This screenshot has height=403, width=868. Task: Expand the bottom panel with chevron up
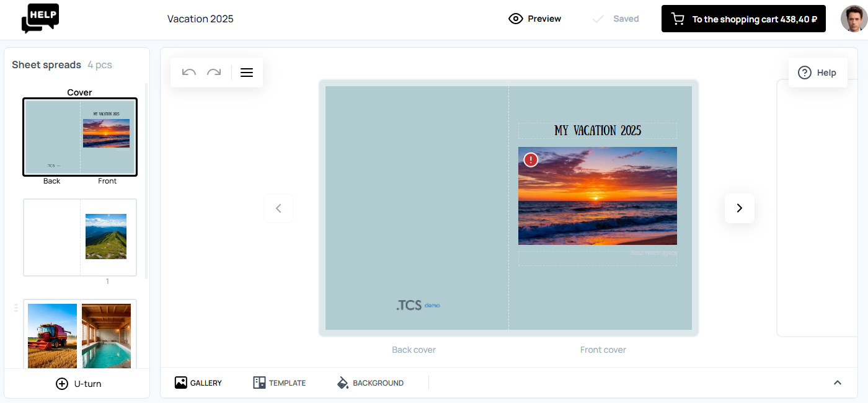coord(837,383)
